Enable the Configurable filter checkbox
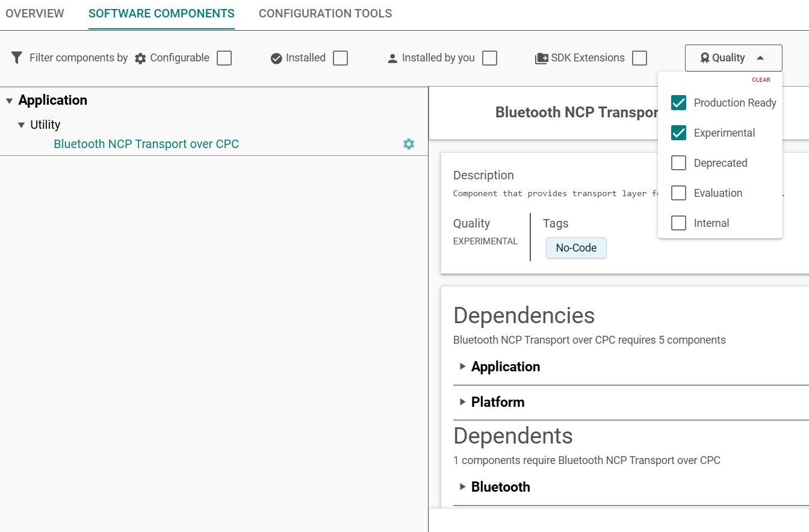Screen dimensions: 809x532 coord(225,58)
